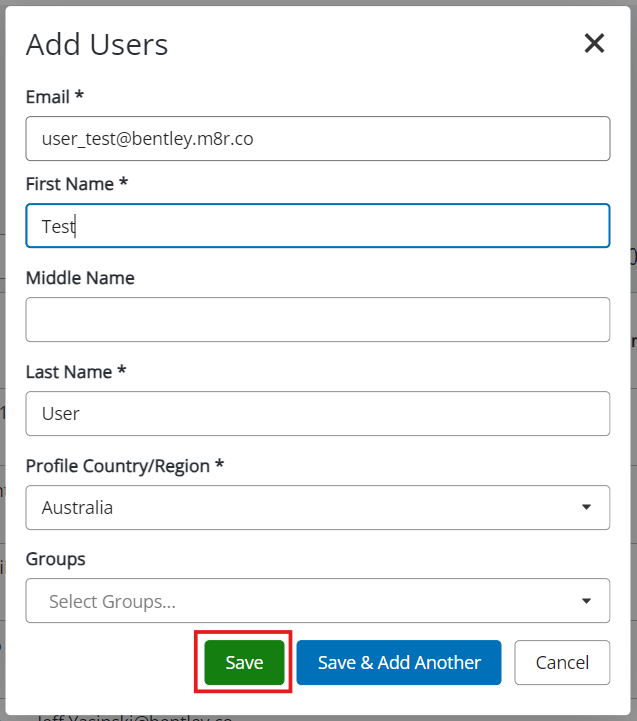The image size is (637, 721).
Task: Click the caret arrow of the Groups selector
Action: tap(587, 601)
